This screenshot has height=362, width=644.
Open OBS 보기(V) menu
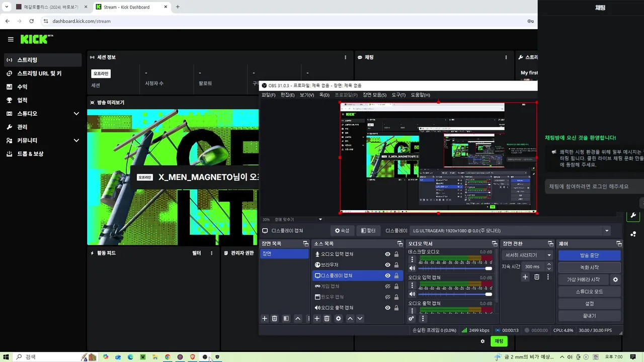pos(307,95)
